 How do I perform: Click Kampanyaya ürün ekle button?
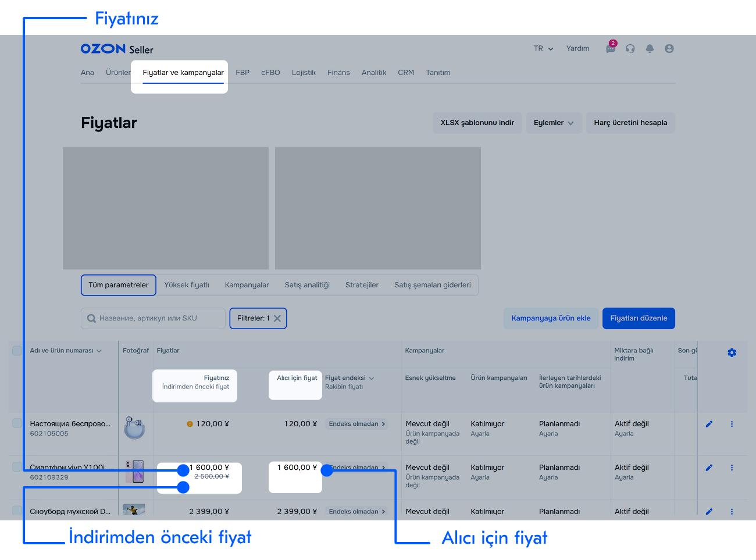click(550, 319)
